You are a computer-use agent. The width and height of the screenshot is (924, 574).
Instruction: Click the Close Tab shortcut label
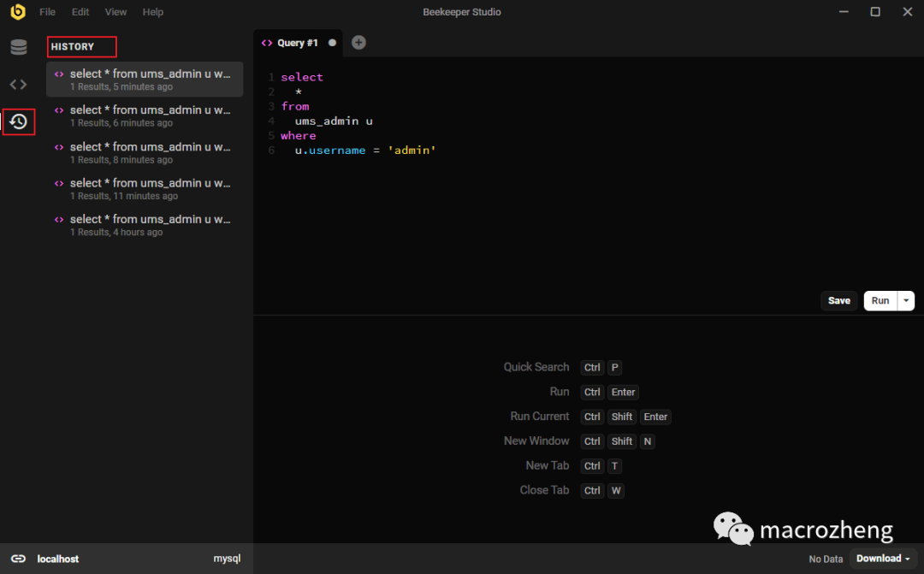[x=544, y=490]
